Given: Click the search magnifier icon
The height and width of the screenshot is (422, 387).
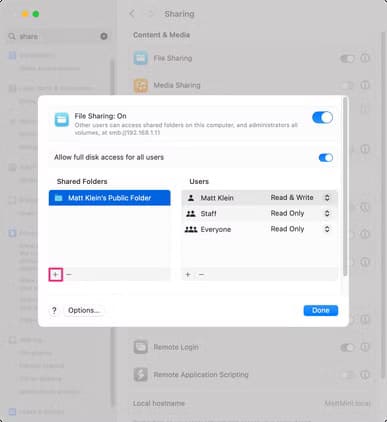Looking at the screenshot, I should [12, 36].
